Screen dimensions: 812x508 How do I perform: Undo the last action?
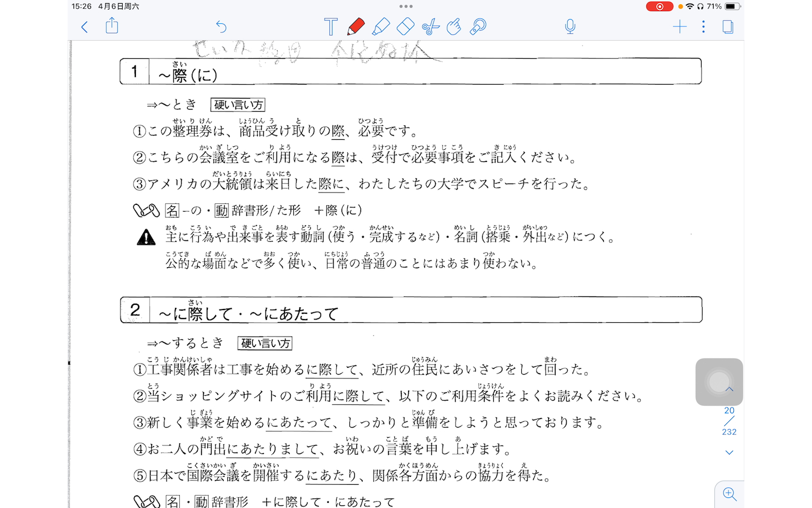(x=221, y=26)
